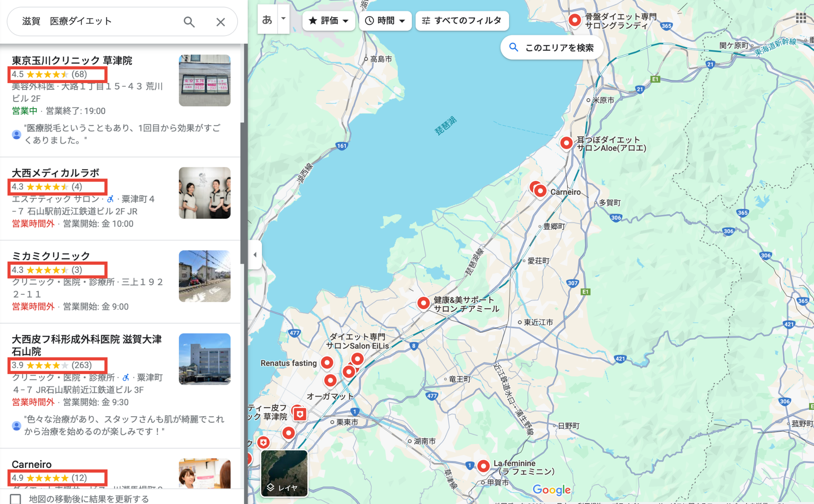The height and width of the screenshot is (504, 814).
Task: Click the 琵琶湖 lake label on the map
Action: [x=445, y=126]
